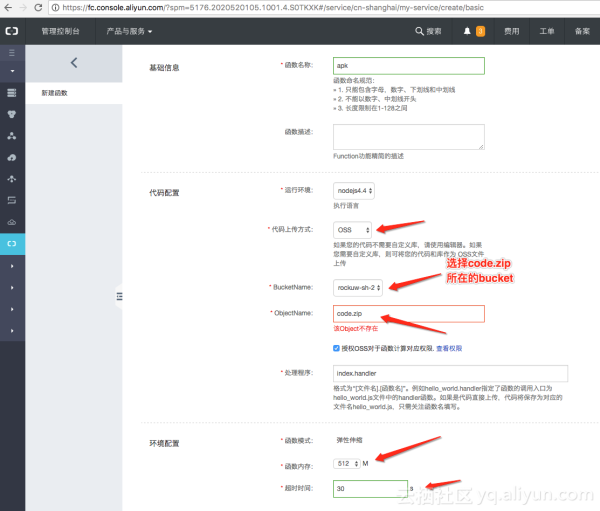Reload the page with refresh icon
Screen dimensions: 600x511
(38, 7)
